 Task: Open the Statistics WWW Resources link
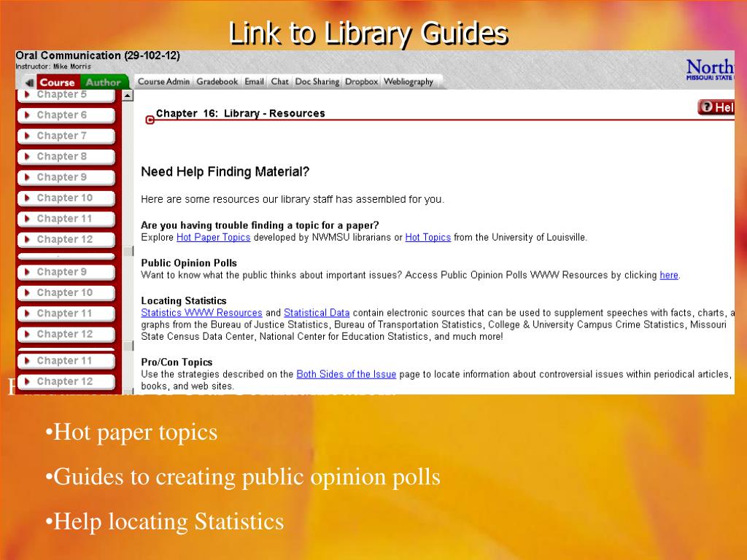[201, 313]
